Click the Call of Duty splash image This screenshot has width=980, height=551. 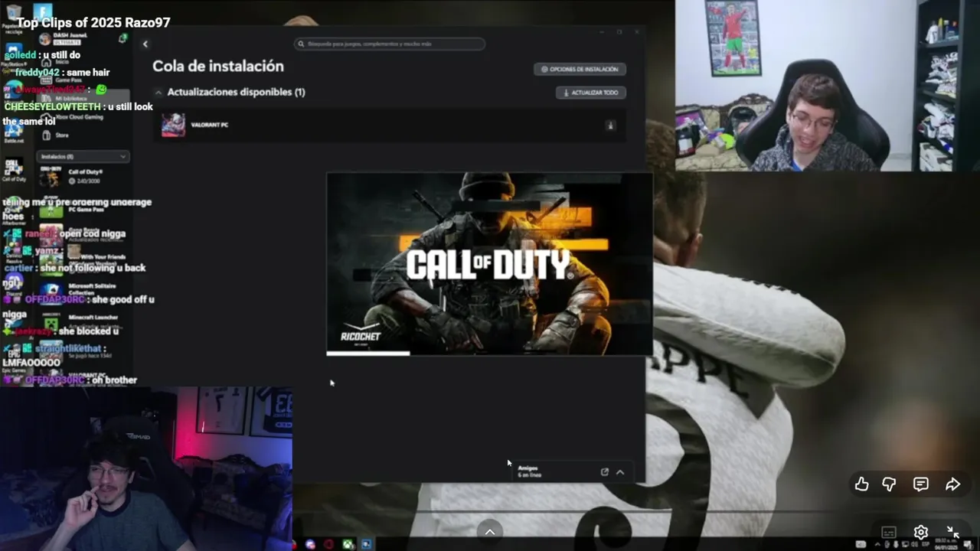click(489, 264)
